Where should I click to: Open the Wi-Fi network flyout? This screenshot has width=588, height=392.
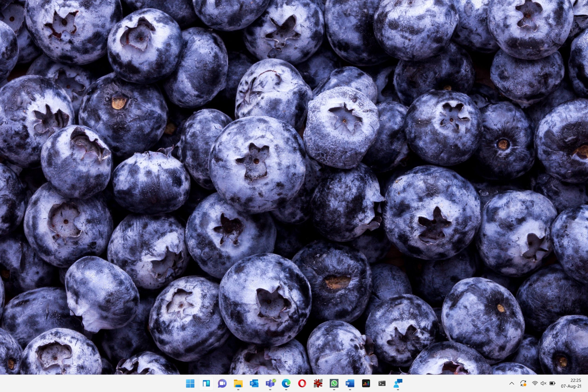[535, 383]
